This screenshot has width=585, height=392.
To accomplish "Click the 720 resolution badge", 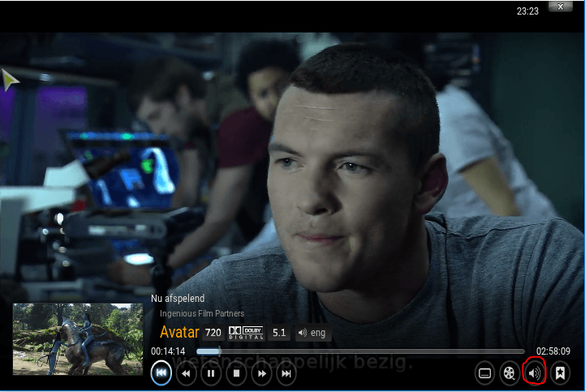I will click(x=213, y=333).
